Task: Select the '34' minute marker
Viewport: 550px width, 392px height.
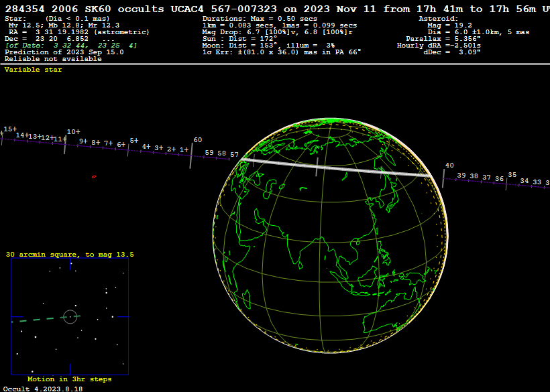Action: [524, 180]
